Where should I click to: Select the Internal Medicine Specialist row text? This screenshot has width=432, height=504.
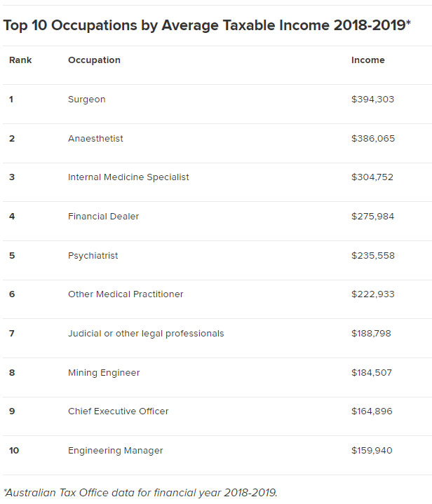pos(128,177)
